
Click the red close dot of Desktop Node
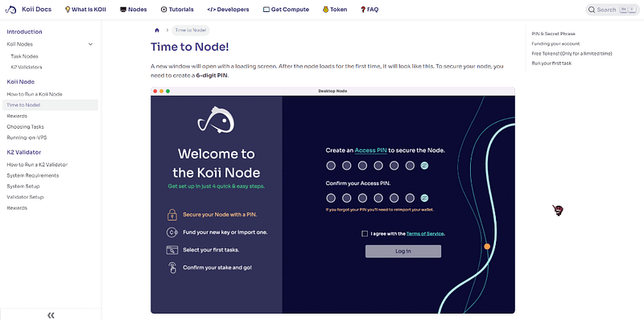point(155,91)
